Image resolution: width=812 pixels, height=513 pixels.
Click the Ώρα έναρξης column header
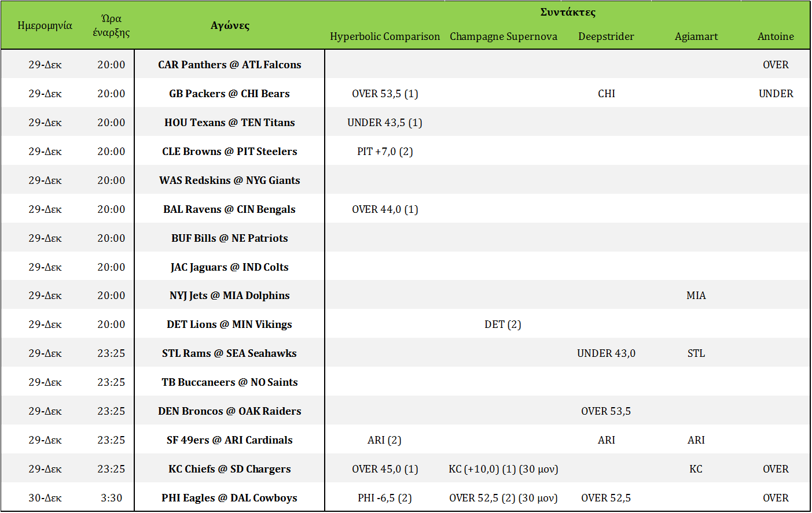click(111, 25)
